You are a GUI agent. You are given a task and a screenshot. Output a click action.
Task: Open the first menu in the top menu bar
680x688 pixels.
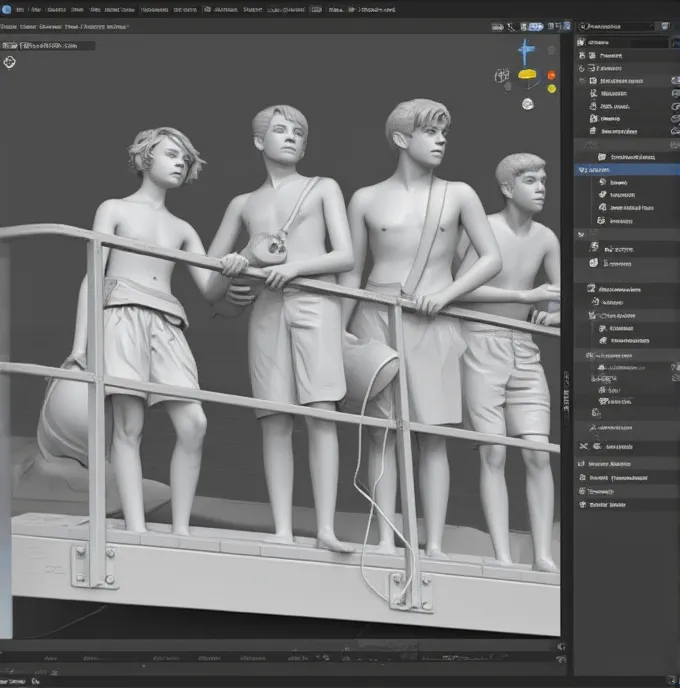coord(20,9)
